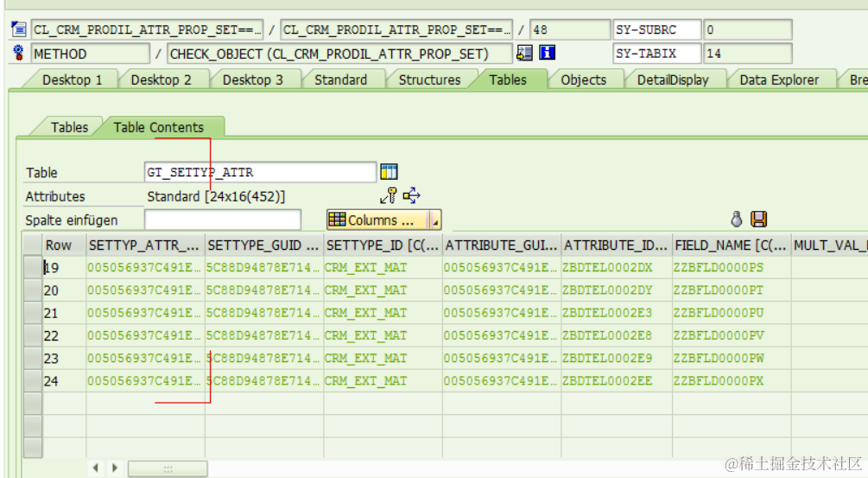Select the top-level Tables tab
868x478 pixels.
coord(508,80)
